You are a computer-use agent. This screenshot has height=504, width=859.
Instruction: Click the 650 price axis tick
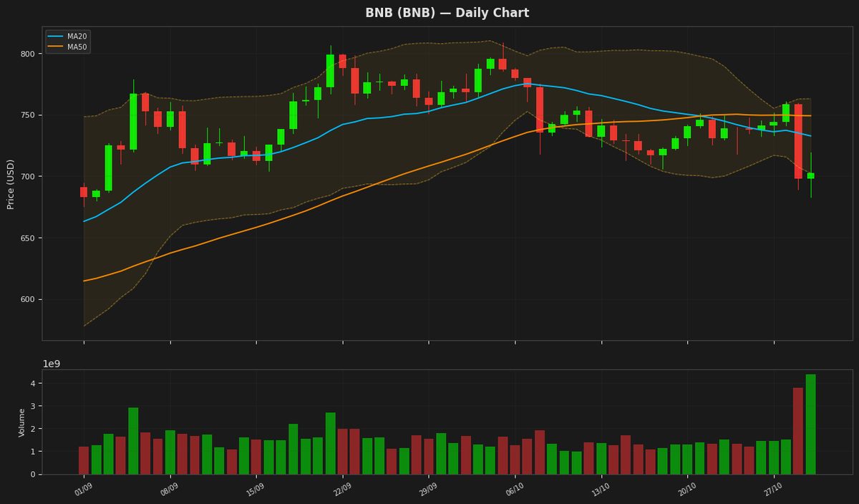pyautogui.click(x=28, y=238)
